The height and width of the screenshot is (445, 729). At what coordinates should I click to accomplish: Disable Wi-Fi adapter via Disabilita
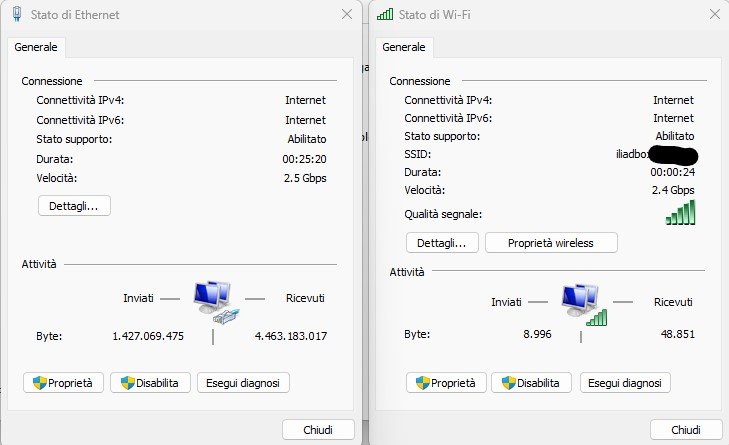pos(531,383)
